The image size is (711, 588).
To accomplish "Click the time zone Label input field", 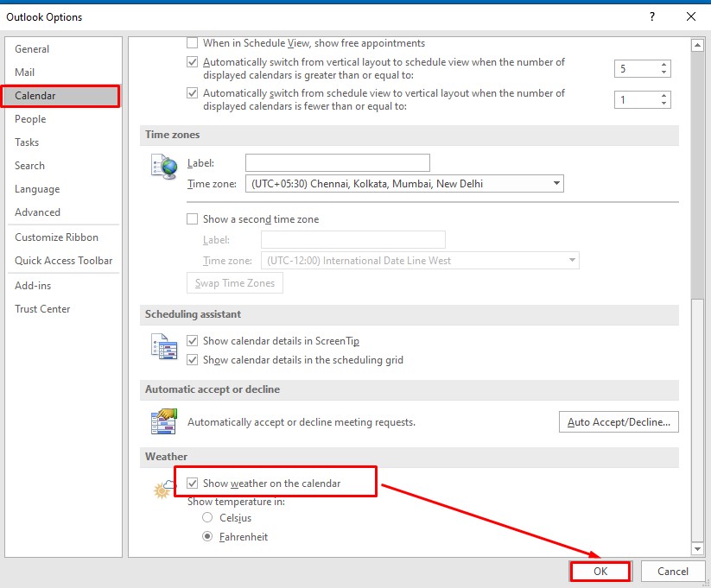I will pyautogui.click(x=337, y=162).
